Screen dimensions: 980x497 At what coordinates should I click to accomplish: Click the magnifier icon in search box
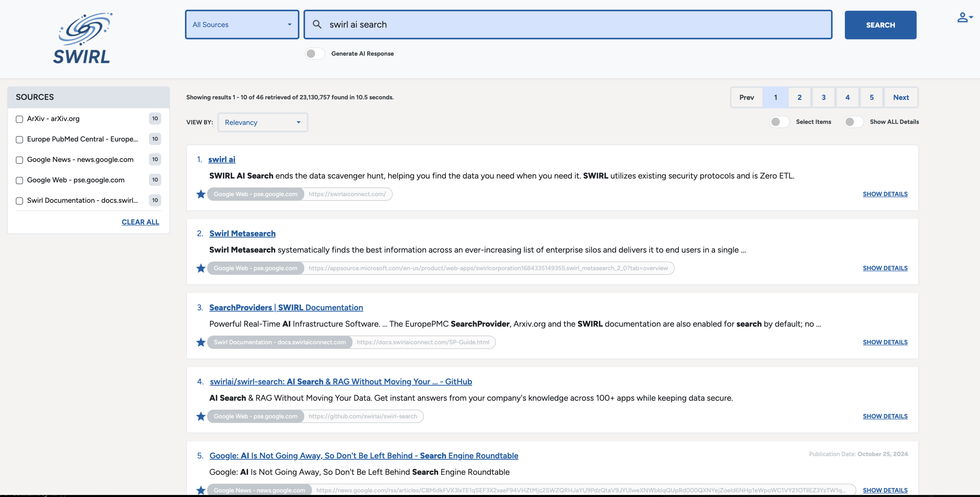[317, 24]
